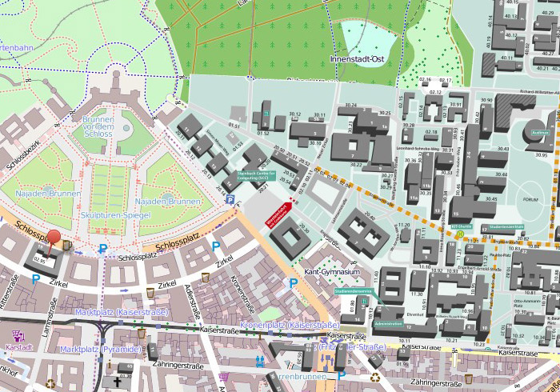Click the red Westeinfahrt arrow sign
560x392 pixels.
point(278,215)
